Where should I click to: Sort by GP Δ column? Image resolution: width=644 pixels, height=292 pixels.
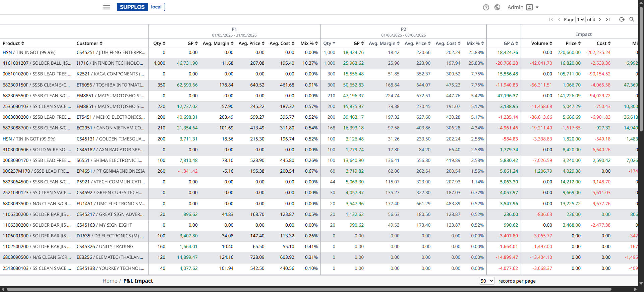pos(511,43)
